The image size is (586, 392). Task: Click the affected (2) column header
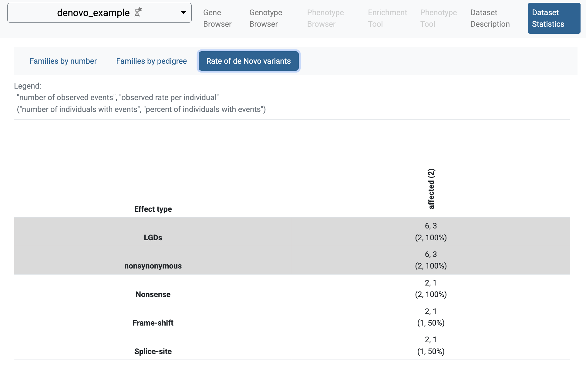pos(431,189)
